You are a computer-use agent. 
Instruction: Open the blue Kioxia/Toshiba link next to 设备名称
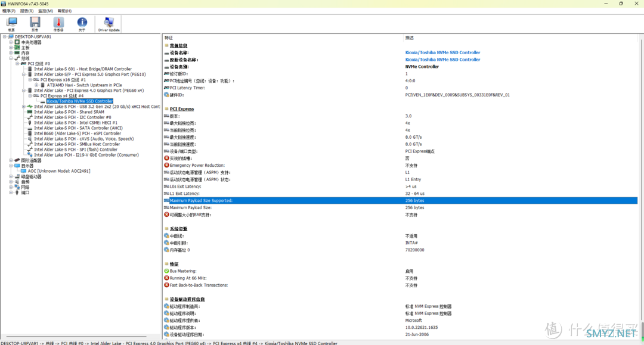(442, 52)
